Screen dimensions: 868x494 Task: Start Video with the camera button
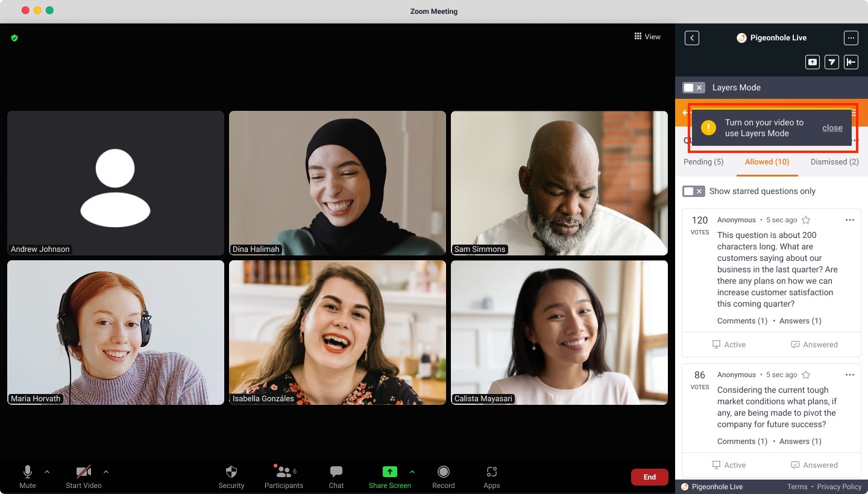(83, 472)
